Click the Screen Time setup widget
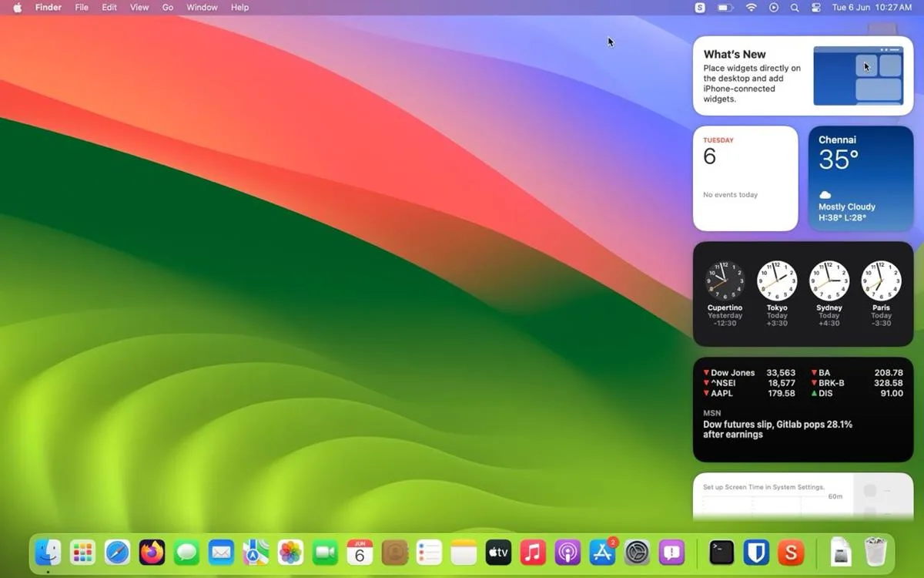 point(803,496)
